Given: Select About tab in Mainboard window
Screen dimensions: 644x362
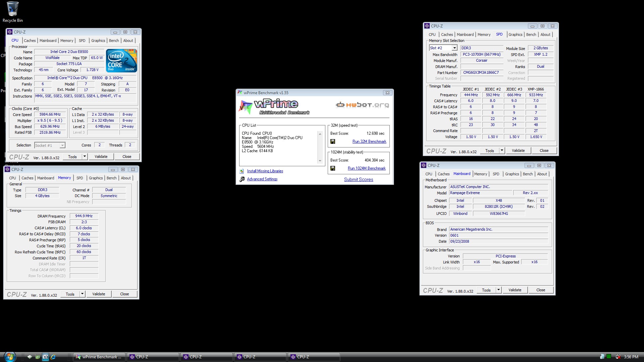Looking at the screenshot, I should coord(542,174).
